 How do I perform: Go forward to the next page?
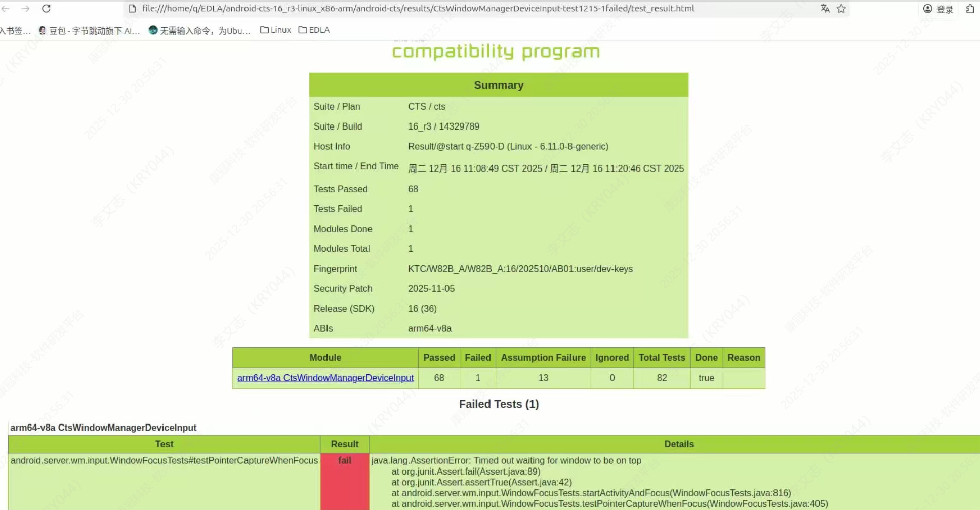point(25,9)
